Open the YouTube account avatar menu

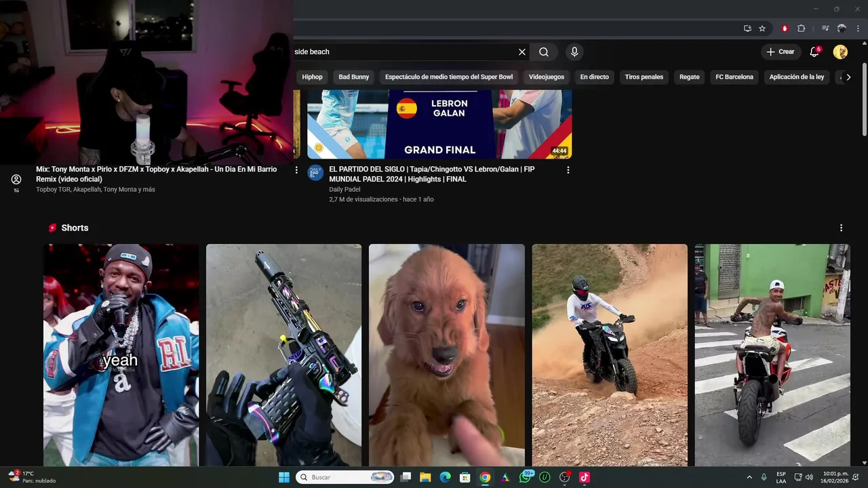[840, 52]
